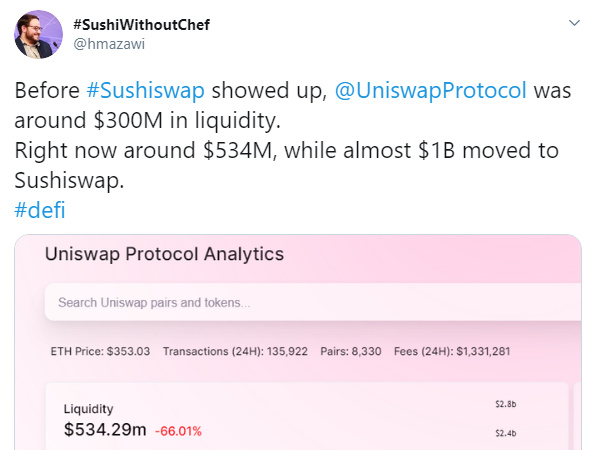Expand the tweet options chevron
This screenshot has width=596, height=450.
[574, 23]
